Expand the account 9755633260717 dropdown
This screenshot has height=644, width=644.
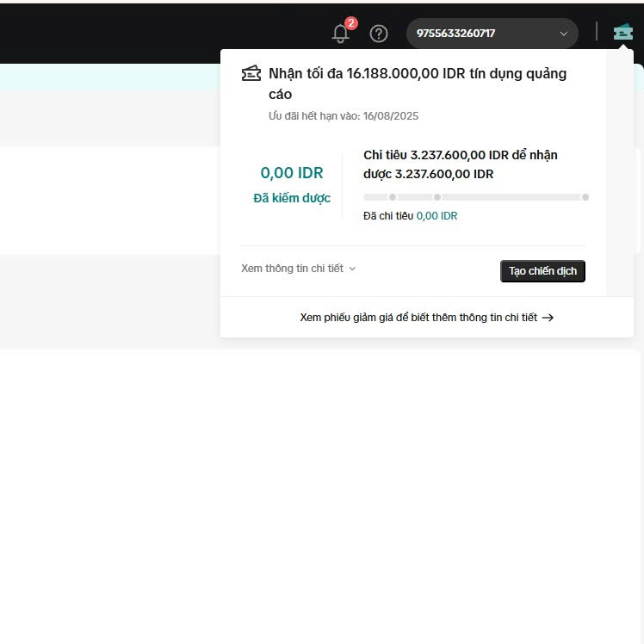tap(492, 34)
